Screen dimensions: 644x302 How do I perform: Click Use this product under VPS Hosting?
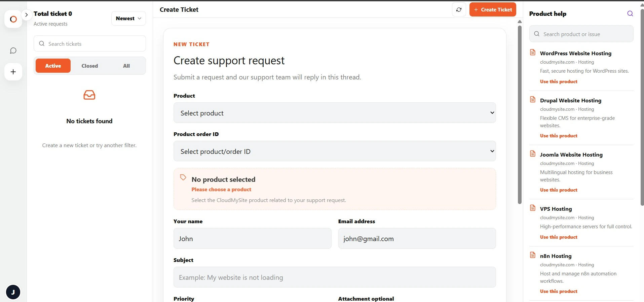559,237
